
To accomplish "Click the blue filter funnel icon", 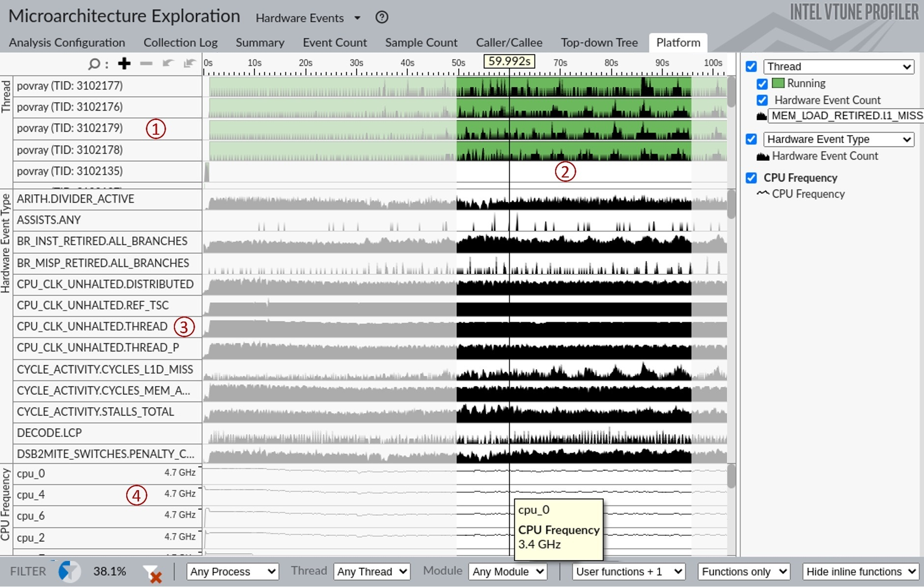I will point(69,571).
